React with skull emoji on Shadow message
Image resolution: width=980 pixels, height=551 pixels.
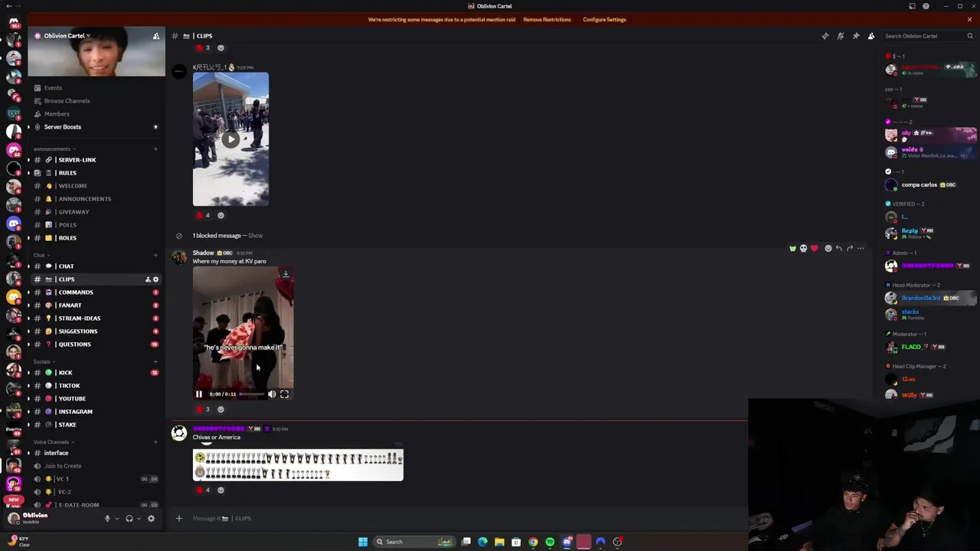803,248
